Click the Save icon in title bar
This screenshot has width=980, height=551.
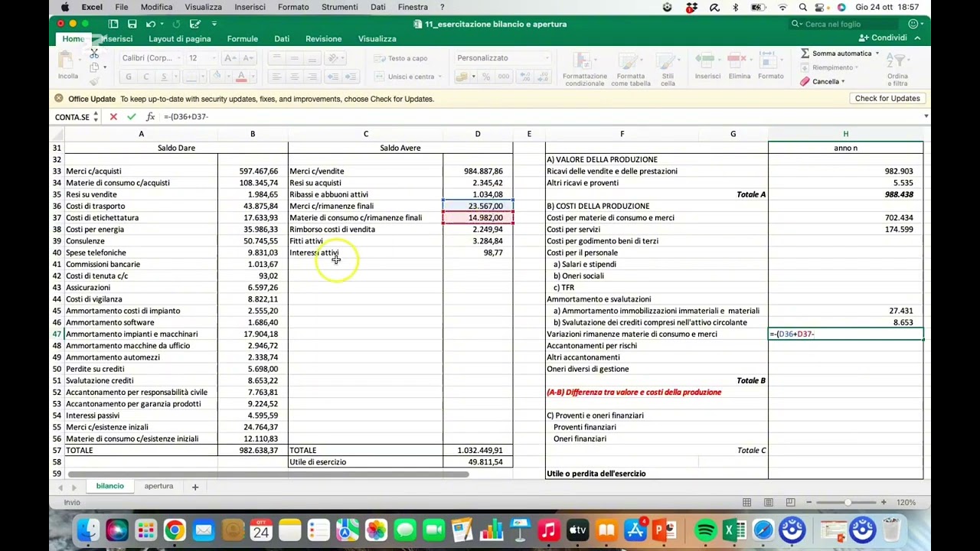pos(132,24)
